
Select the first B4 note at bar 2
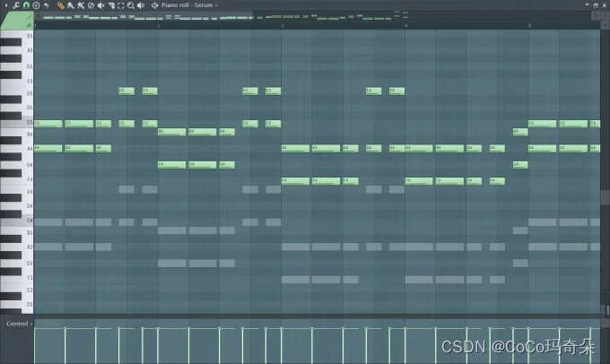click(172, 132)
